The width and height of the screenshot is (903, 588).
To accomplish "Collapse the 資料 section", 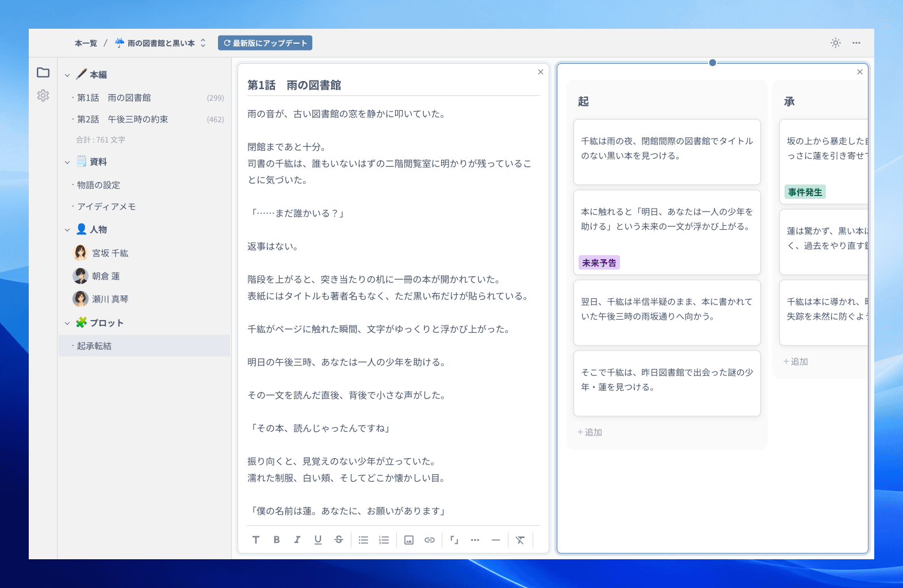I will 67,162.
